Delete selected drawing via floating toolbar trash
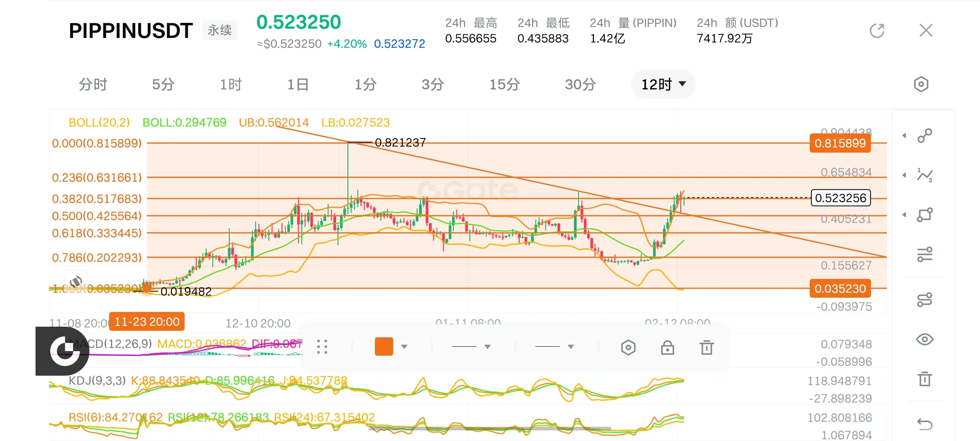980x441 pixels. (706, 347)
